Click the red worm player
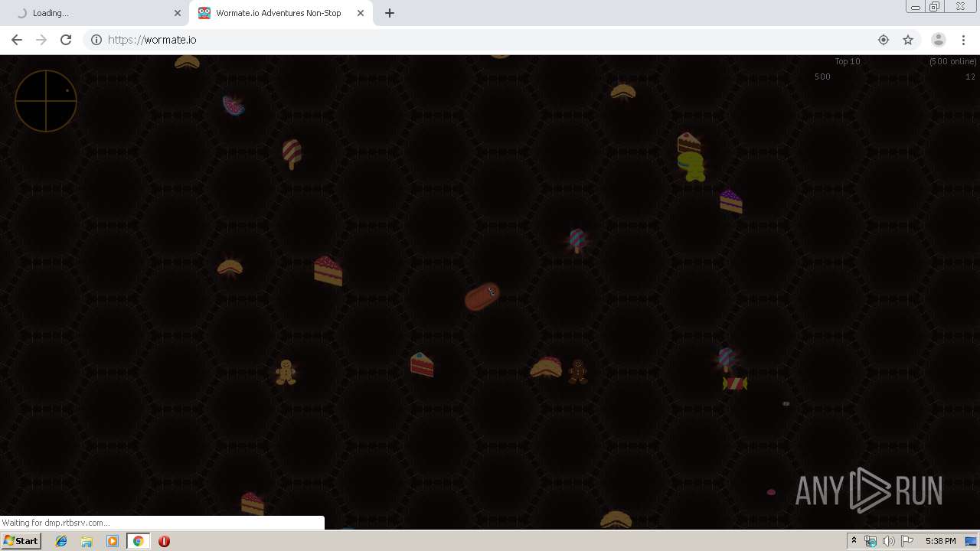Screen dimensions: 980x551 point(482,296)
